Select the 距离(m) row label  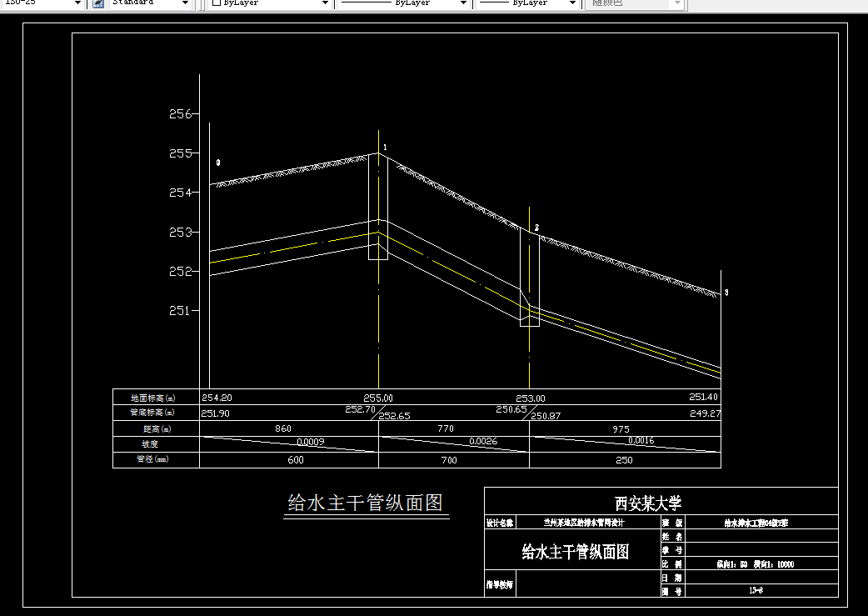(x=157, y=428)
